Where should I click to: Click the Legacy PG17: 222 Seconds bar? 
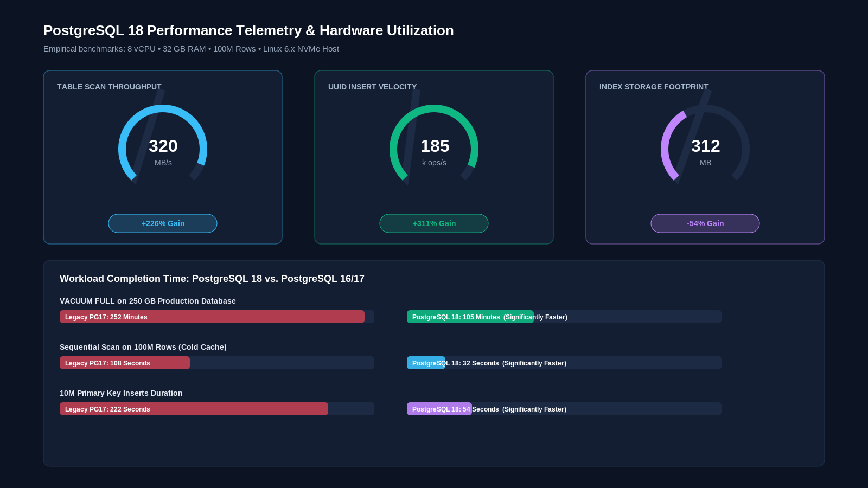[x=194, y=409]
